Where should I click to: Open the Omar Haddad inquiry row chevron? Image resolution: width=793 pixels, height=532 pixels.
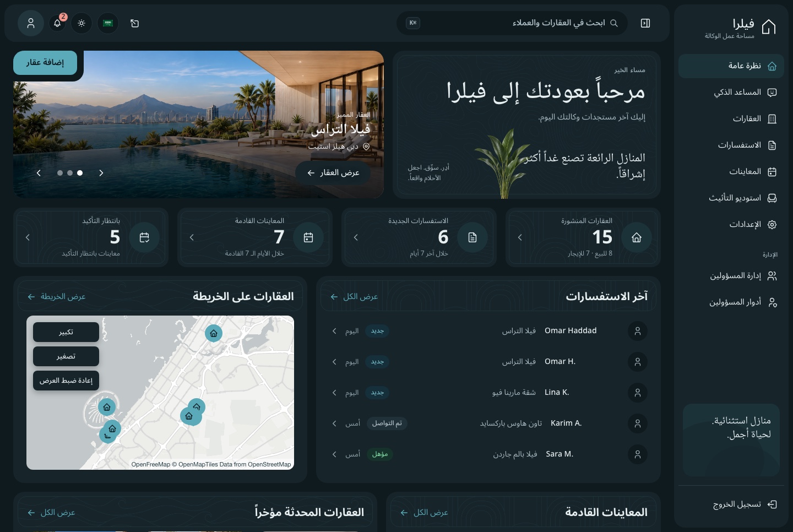(334, 331)
